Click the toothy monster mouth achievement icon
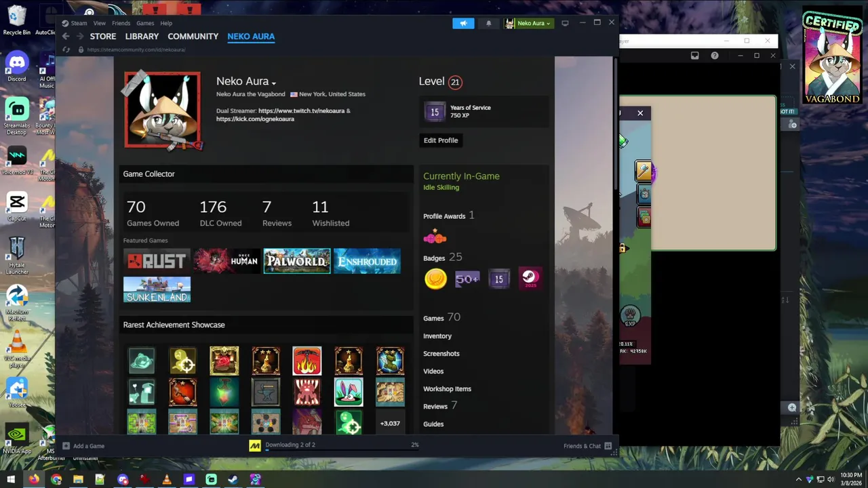The width and height of the screenshot is (868, 488). click(307, 392)
